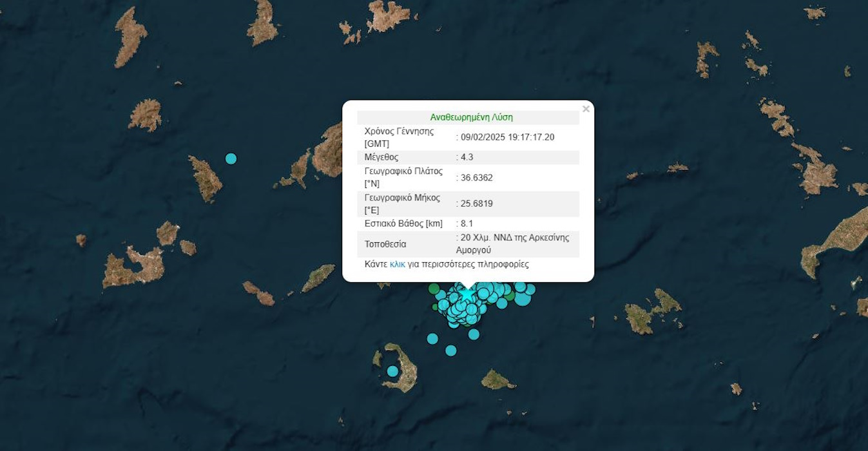Close the earthquake info popup
This screenshot has height=451, width=868.
[586, 109]
